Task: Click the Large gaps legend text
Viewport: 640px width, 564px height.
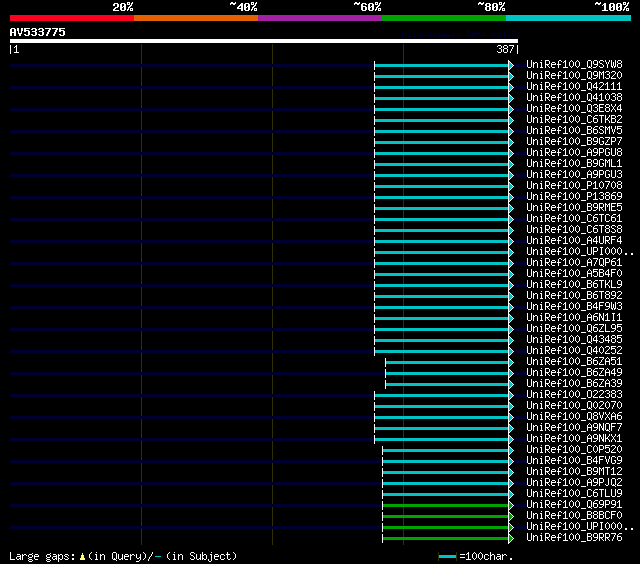Action: [123, 556]
